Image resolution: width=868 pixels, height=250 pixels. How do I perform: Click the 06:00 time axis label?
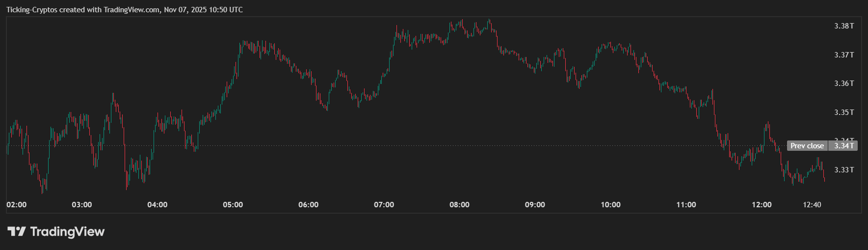tap(309, 205)
